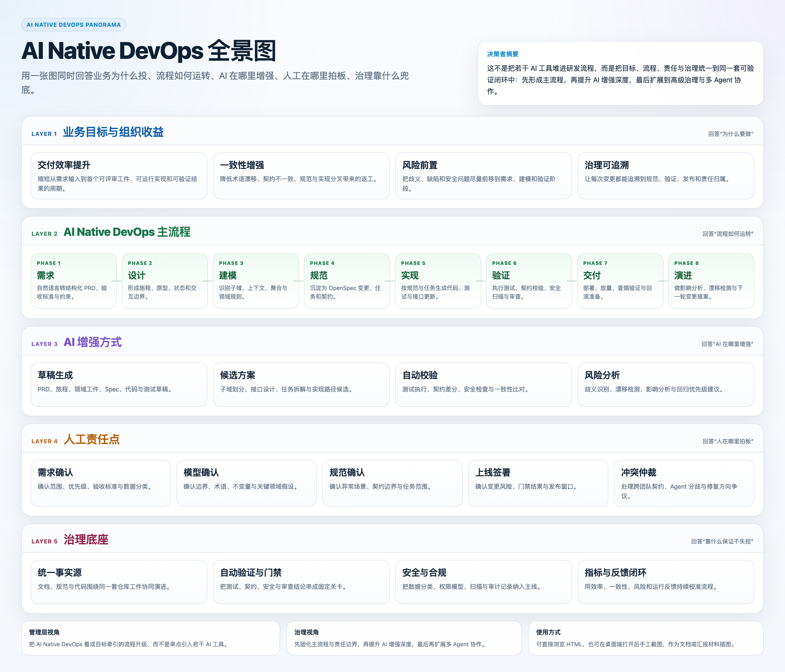Click the 草稿生成 card
The image size is (785, 672).
(x=119, y=384)
